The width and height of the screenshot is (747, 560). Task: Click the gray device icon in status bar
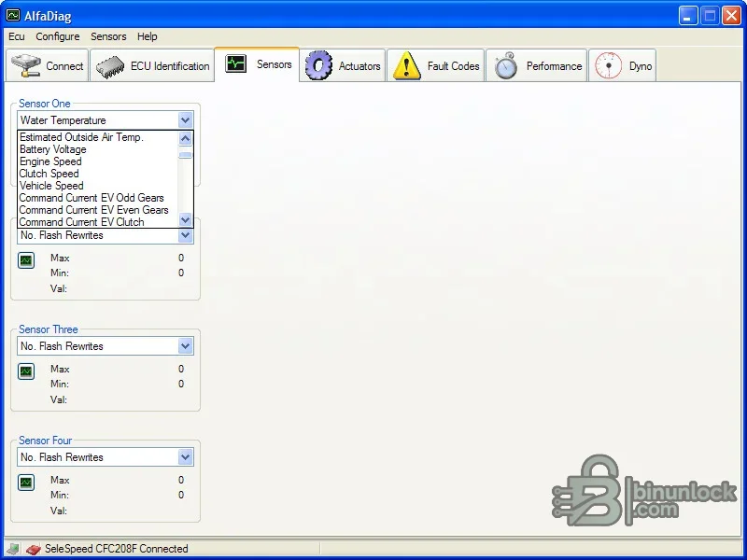[13, 549]
